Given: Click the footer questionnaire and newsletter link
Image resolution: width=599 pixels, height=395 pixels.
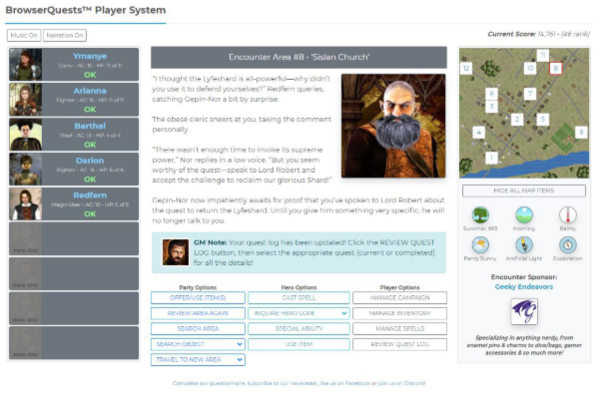Looking at the screenshot, I should (299, 383).
